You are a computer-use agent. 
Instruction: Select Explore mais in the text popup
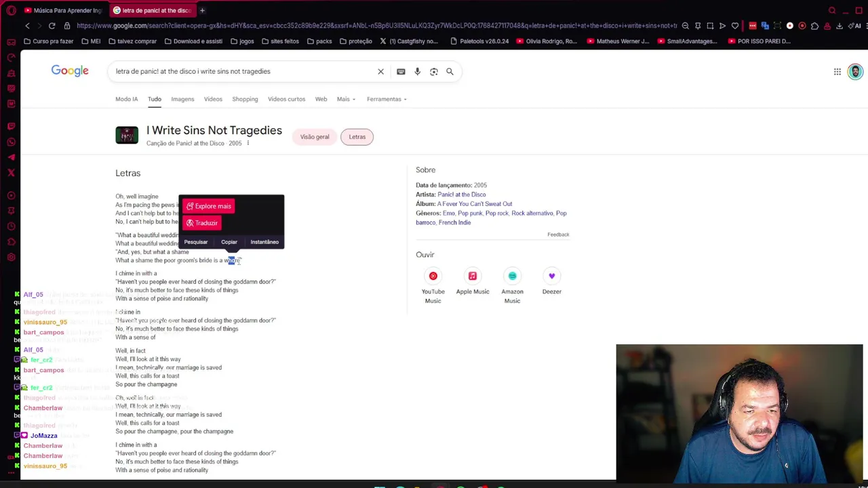tap(209, 206)
